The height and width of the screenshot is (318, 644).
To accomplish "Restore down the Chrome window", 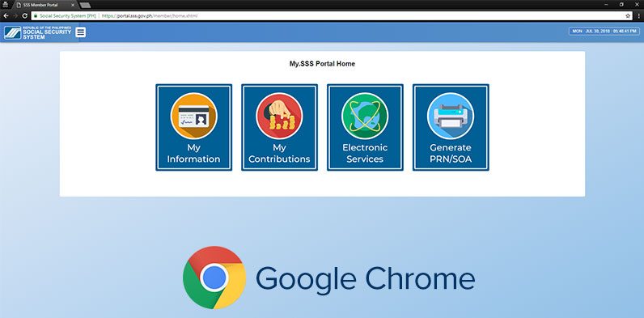I will [x=621, y=4].
